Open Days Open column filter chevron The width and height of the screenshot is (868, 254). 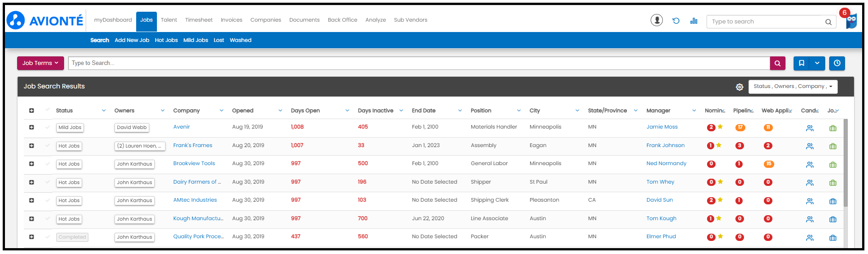[x=347, y=111]
